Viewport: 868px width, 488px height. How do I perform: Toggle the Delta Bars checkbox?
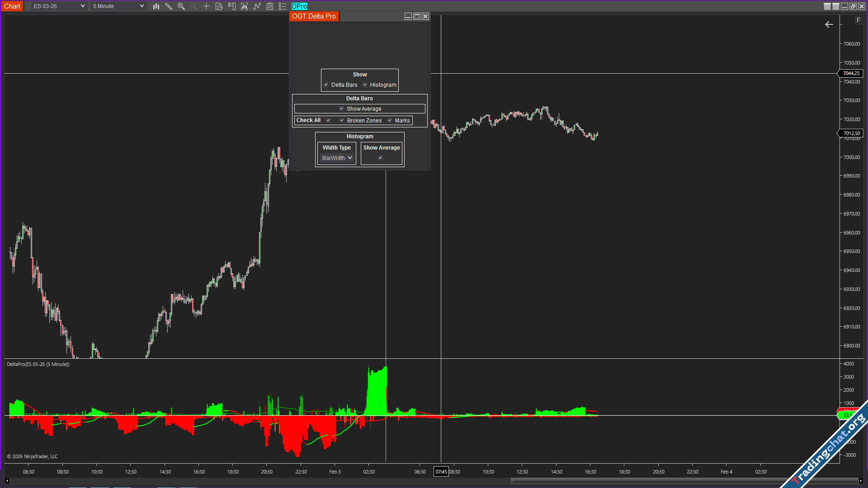point(326,85)
